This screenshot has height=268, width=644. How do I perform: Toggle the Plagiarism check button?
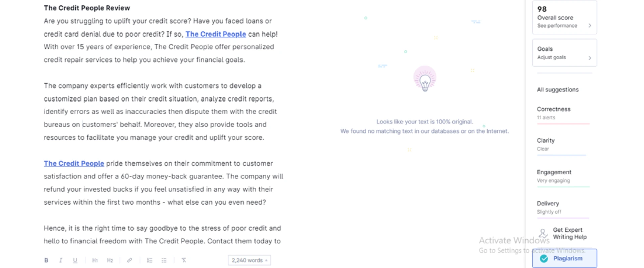coord(564,258)
